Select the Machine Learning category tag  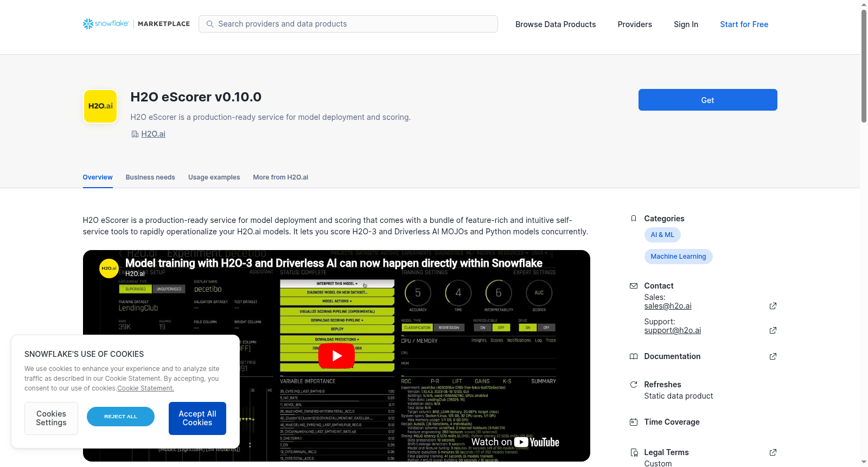[x=678, y=257]
